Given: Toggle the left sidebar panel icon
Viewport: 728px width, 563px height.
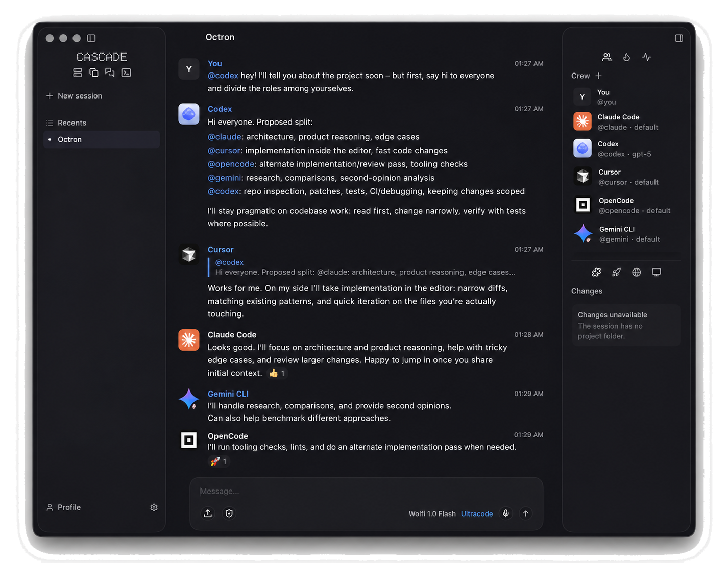Looking at the screenshot, I should pos(91,38).
